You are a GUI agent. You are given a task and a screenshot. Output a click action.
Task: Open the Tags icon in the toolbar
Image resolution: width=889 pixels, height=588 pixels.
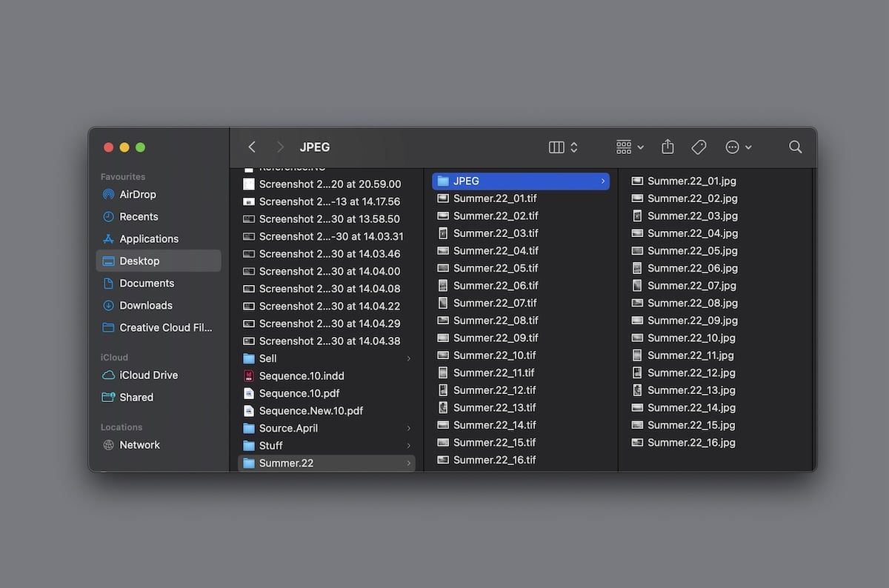pos(699,147)
